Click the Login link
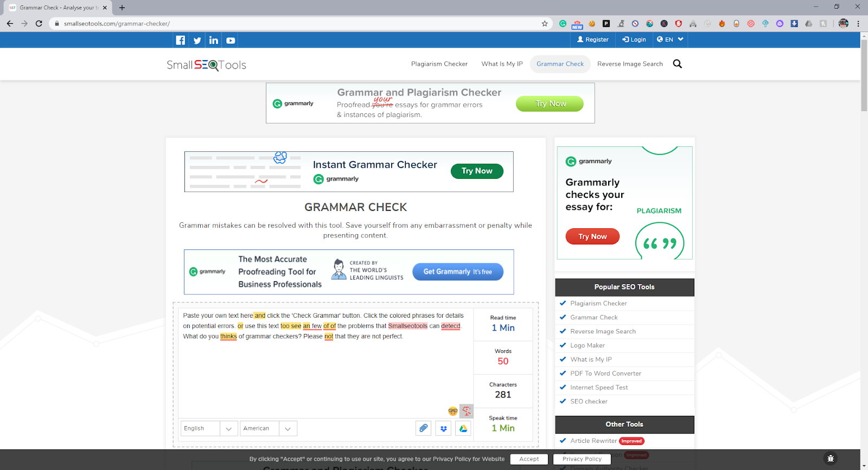This screenshot has width=868, height=470. [634, 40]
